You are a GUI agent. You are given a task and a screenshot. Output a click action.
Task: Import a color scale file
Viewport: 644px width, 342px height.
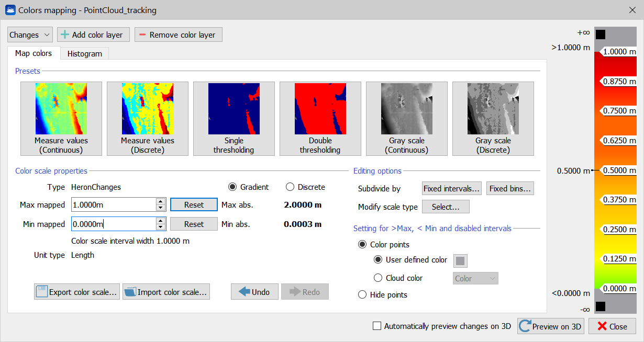[x=166, y=292]
